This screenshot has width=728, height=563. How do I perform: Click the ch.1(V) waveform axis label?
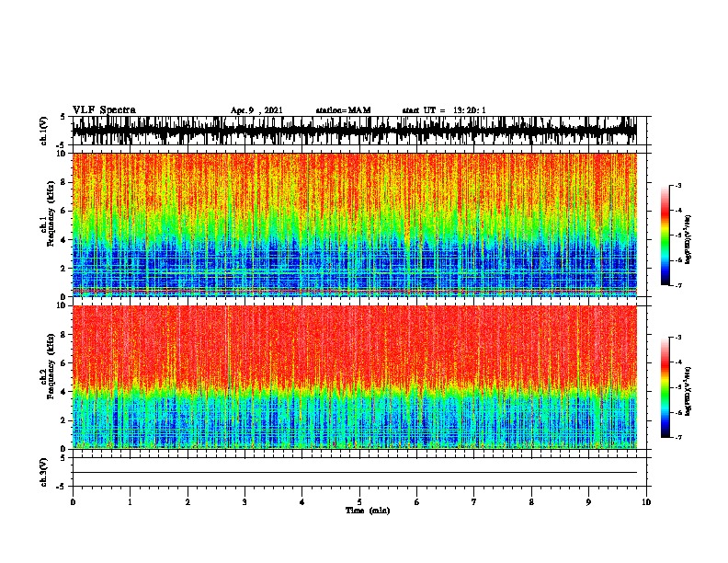point(43,131)
